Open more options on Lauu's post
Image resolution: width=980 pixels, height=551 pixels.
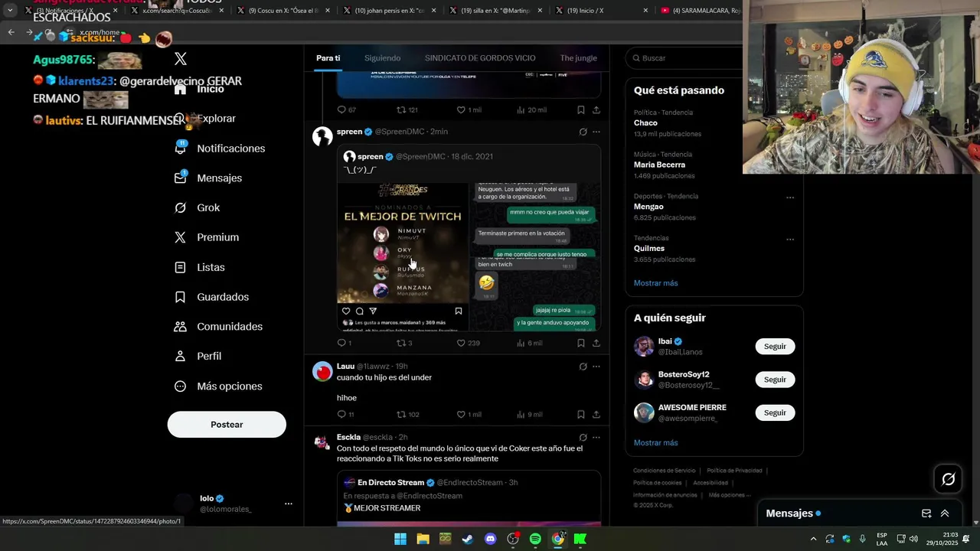pyautogui.click(x=596, y=367)
